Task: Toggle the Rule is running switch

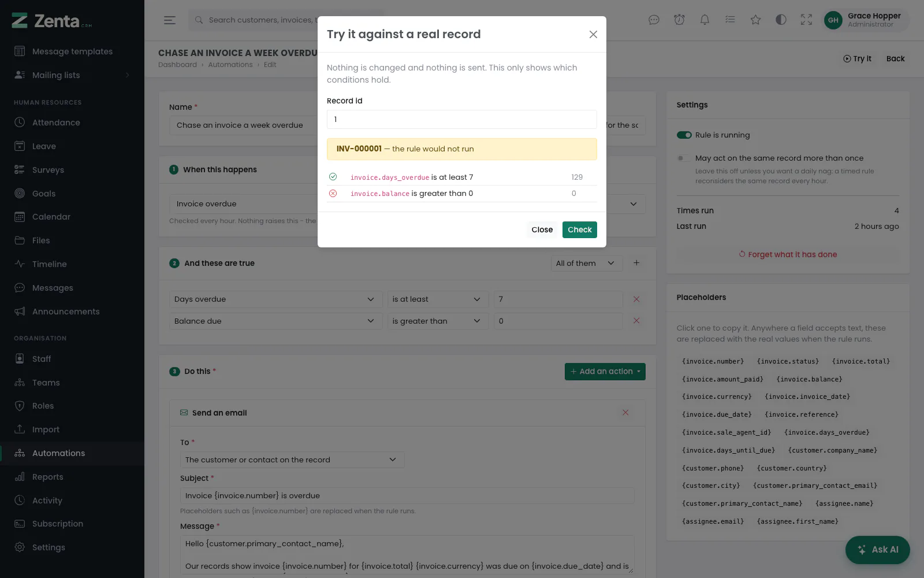Action: pyautogui.click(x=684, y=135)
